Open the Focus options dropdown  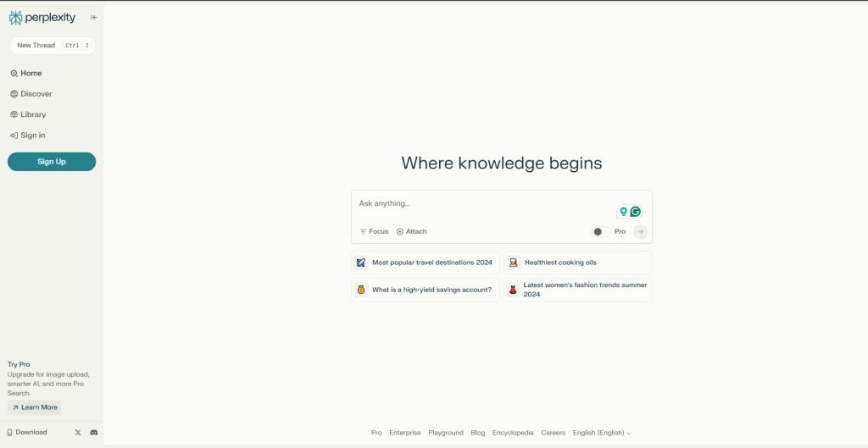[x=374, y=231]
